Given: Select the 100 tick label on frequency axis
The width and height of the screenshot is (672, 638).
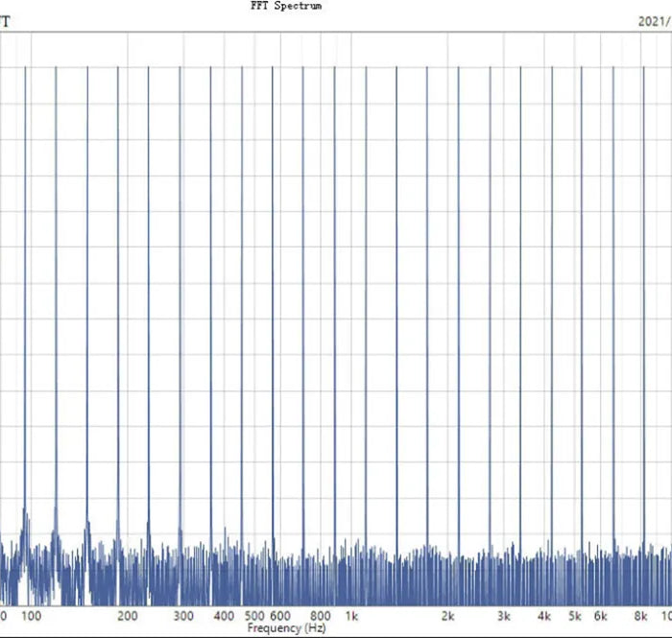Looking at the screenshot, I should (30, 616).
